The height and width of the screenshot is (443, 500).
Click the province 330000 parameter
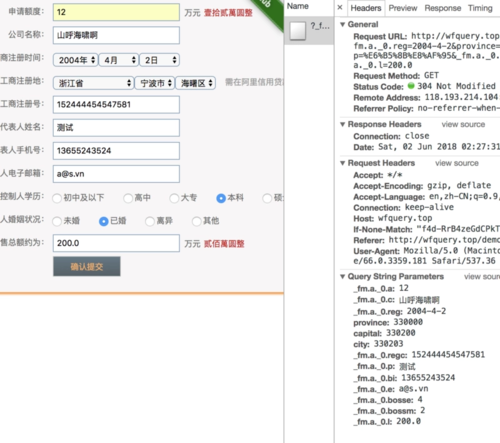[x=388, y=322]
